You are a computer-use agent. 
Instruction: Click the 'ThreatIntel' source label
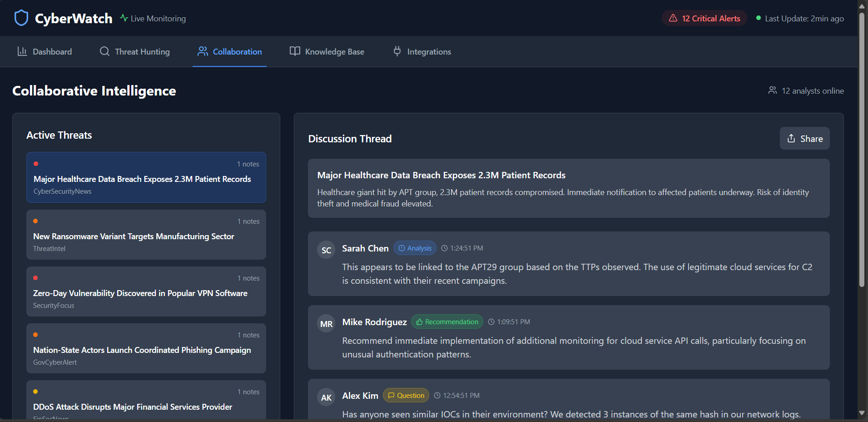click(49, 249)
